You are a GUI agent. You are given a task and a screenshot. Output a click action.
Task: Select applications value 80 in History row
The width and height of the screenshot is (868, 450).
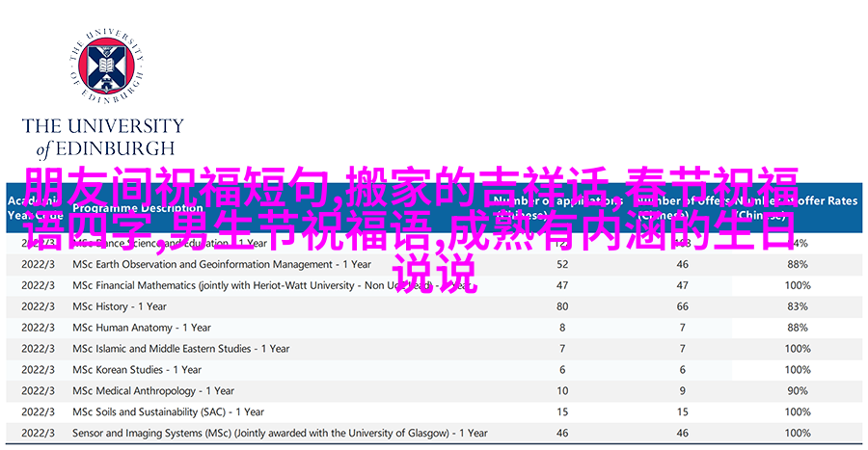click(562, 306)
